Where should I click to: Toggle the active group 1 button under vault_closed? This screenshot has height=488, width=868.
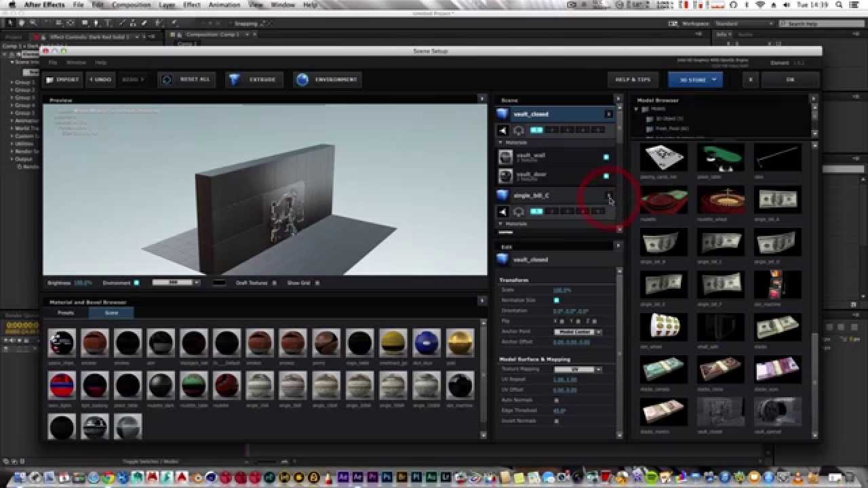(x=536, y=129)
